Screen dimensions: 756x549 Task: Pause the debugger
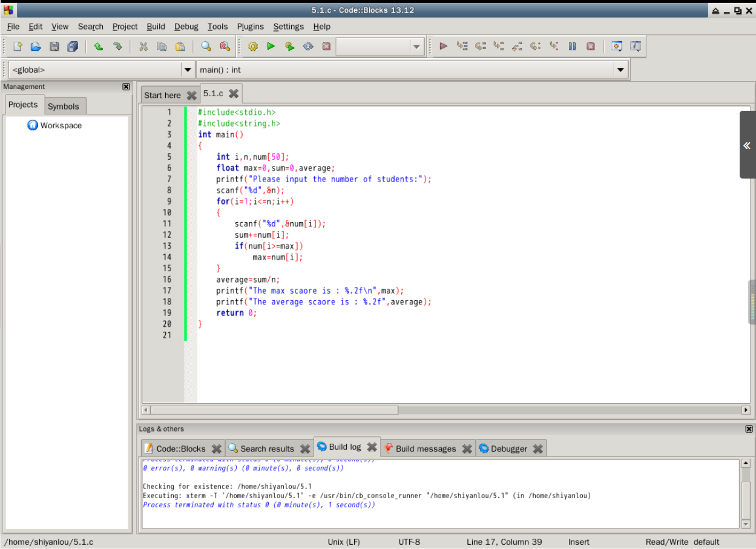pyautogui.click(x=572, y=46)
